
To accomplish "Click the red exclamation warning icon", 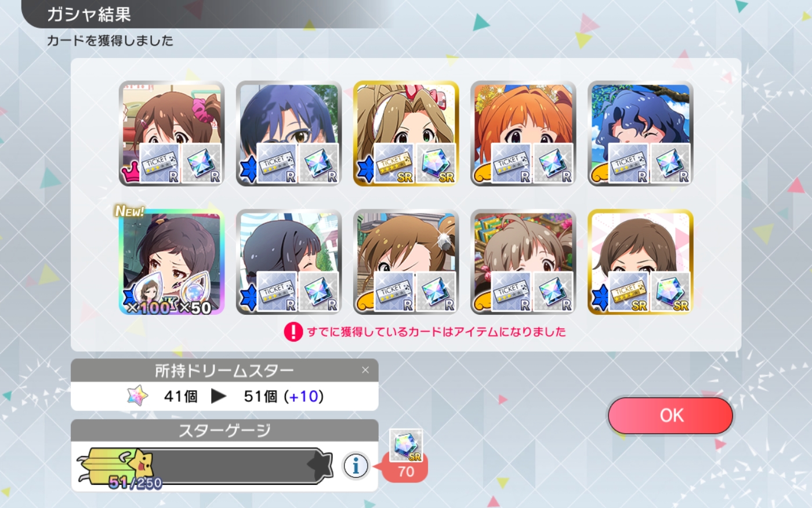I will click(293, 332).
